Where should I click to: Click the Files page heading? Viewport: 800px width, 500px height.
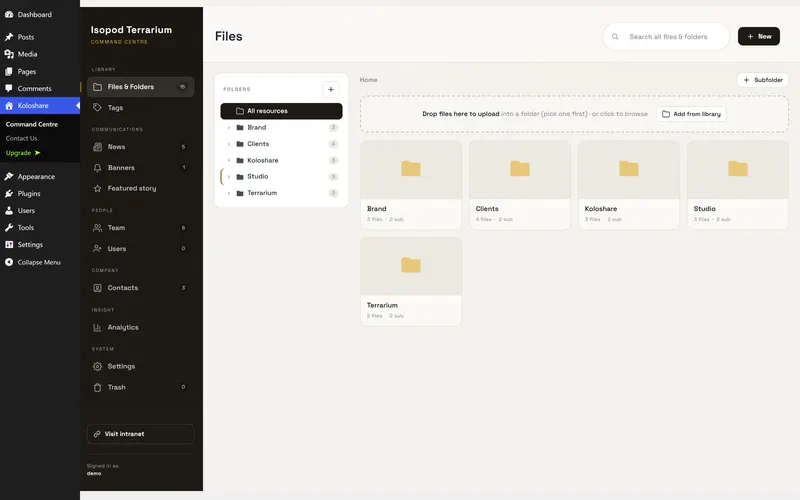pos(229,36)
